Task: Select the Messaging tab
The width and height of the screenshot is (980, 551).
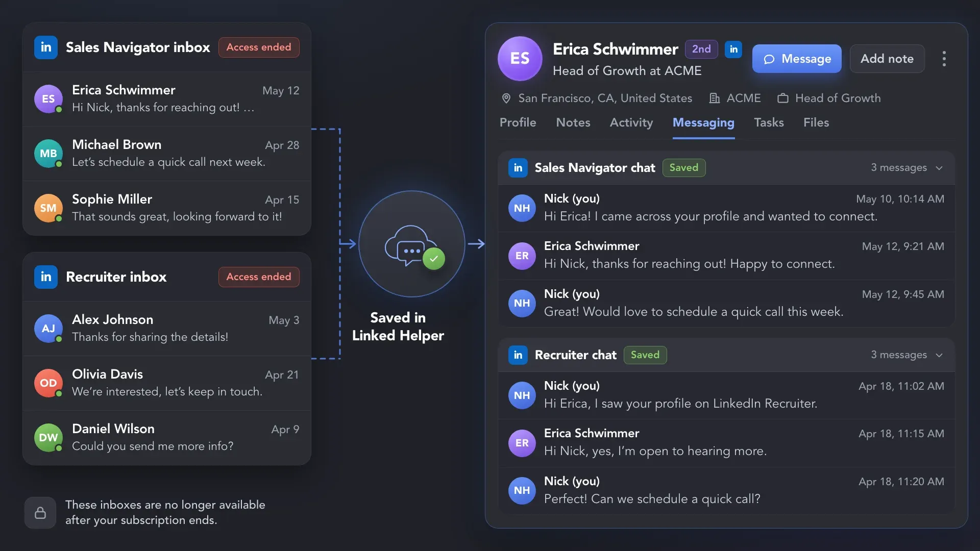Action: pos(703,123)
